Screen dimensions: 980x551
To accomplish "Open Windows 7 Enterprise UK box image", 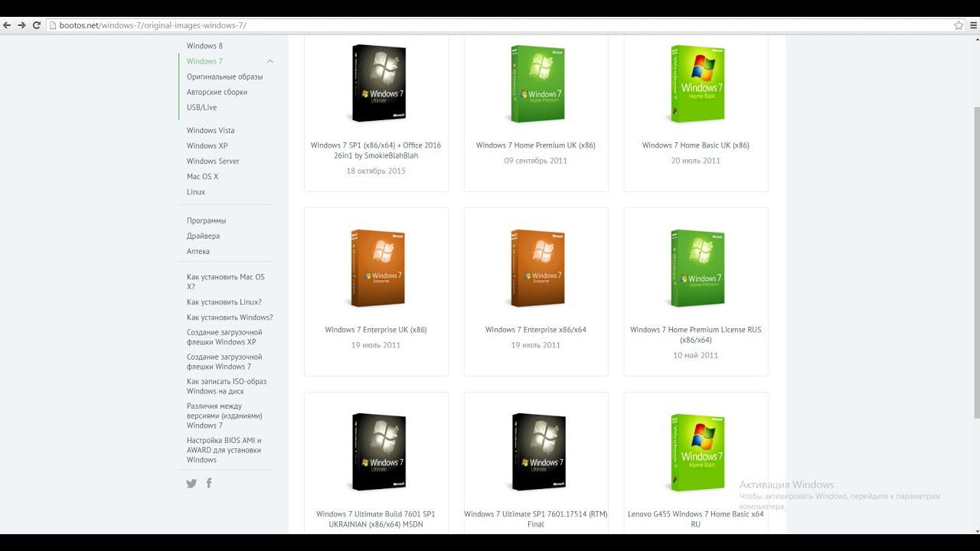I will [x=377, y=268].
